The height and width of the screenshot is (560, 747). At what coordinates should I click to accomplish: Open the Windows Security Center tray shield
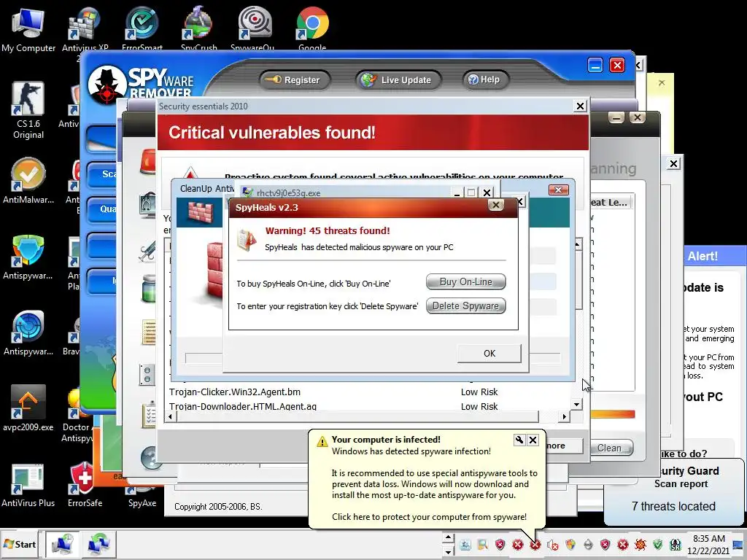tap(570, 544)
